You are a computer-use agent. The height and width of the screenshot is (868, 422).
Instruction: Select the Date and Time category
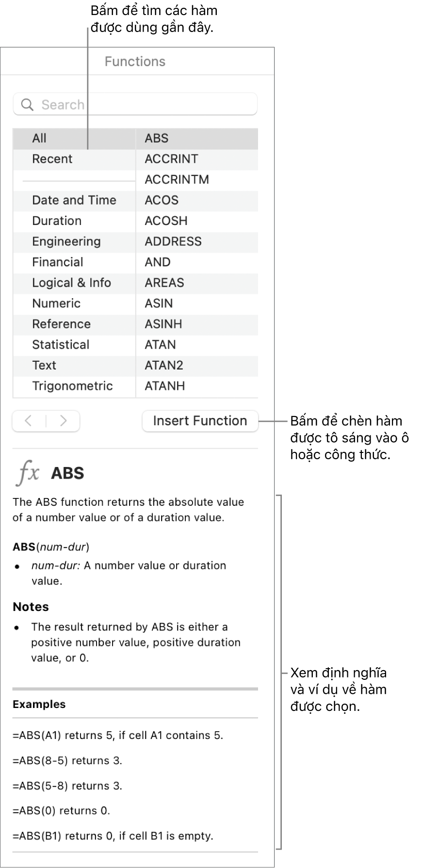click(x=74, y=200)
